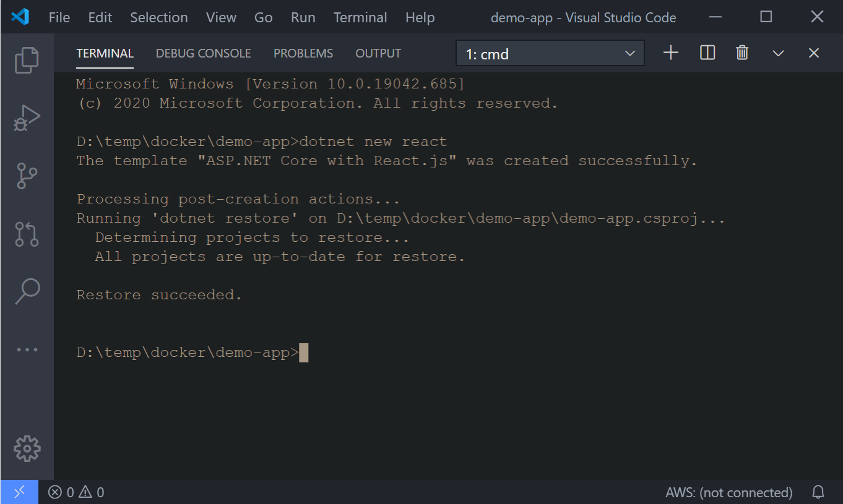Viewport: 843px width, 504px height.
Task: Open the Terminal menu
Action: click(x=360, y=17)
